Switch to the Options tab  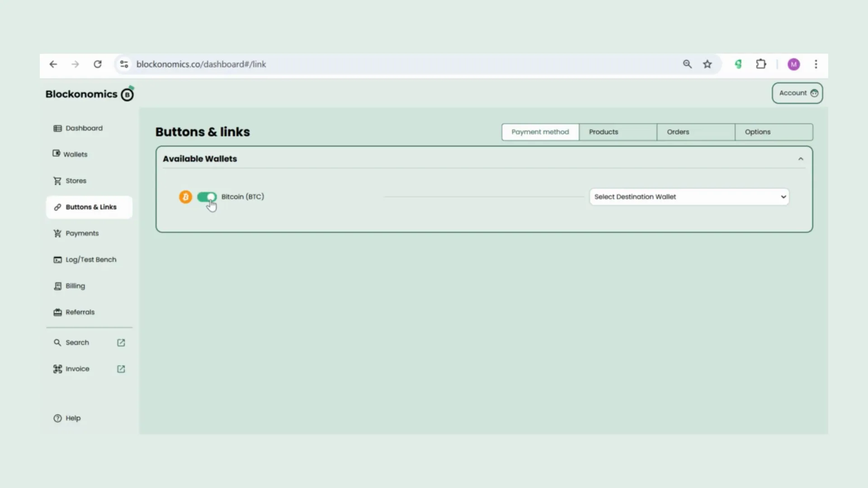(x=774, y=132)
